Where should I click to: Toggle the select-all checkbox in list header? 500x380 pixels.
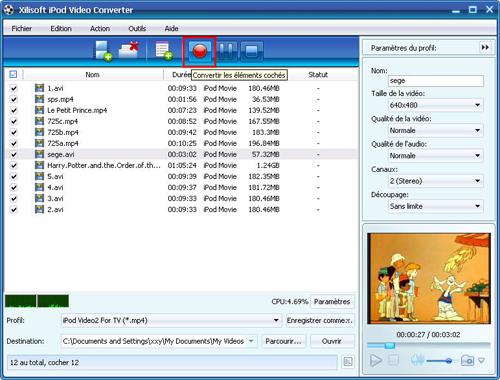pyautogui.click(x=13, y=74)
